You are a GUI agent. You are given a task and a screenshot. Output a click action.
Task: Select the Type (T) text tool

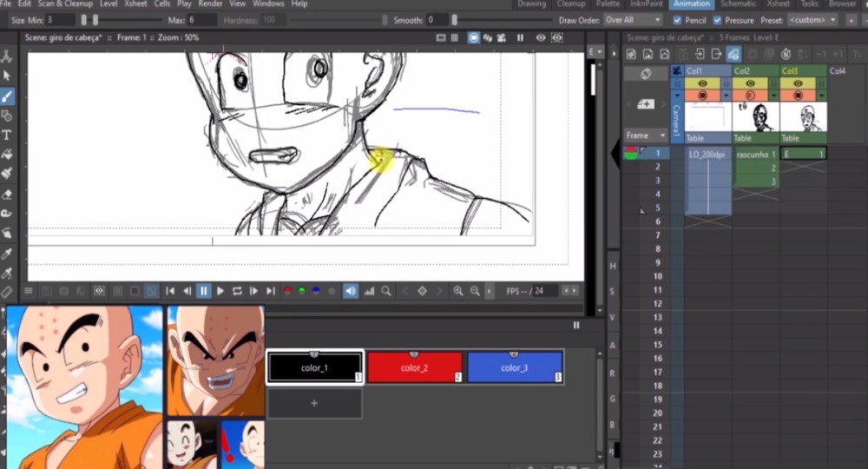[x=7, y=135]
